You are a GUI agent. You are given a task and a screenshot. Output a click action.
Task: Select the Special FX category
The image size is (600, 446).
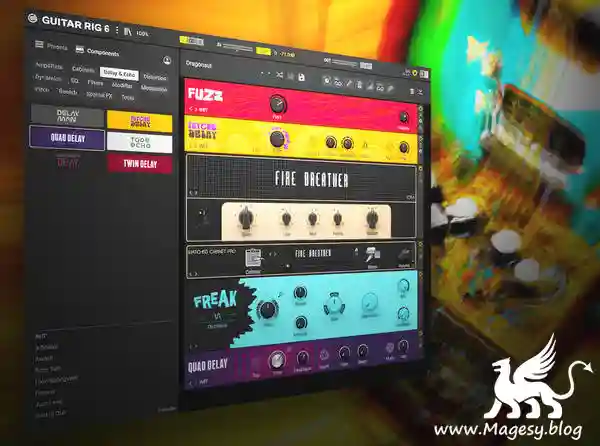(x=99, y=94)
